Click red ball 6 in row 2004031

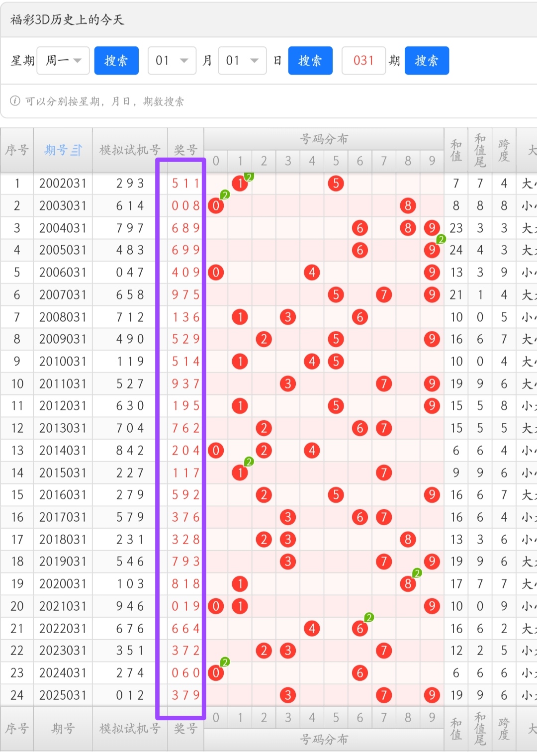[360, 228]
